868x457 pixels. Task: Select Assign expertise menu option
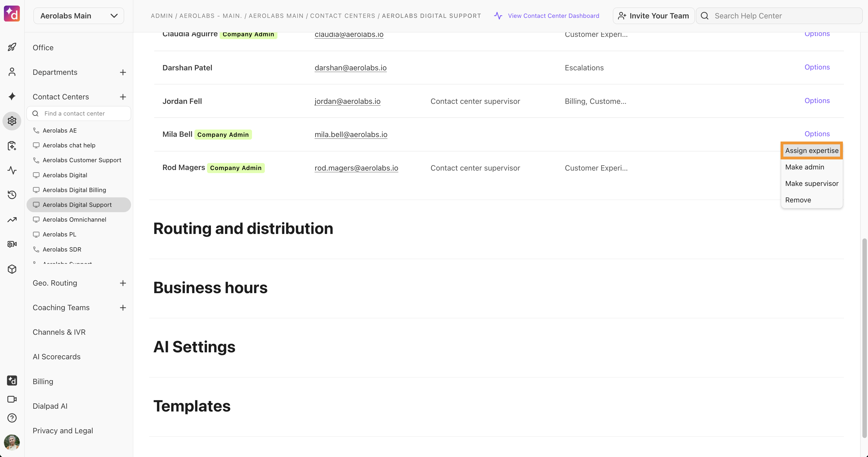(811, 150)
